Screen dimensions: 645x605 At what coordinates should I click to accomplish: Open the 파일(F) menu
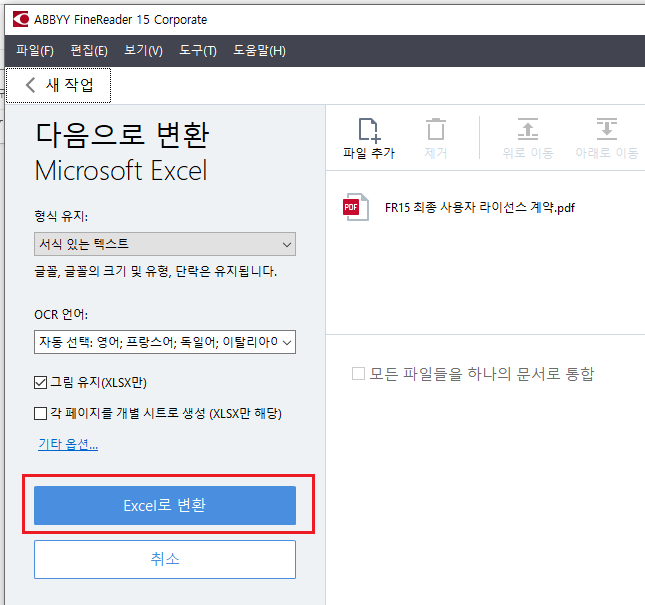click(35, 51)
